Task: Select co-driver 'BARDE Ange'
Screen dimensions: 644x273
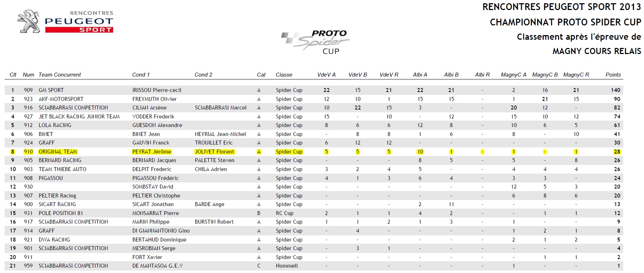Action: click(210, 204)
